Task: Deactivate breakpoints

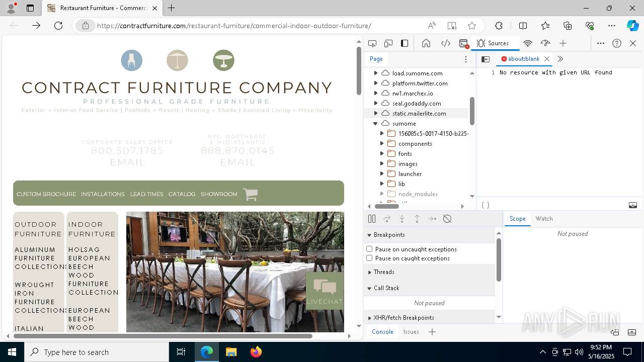Action: pyautogui.click(x=447, y=219)
